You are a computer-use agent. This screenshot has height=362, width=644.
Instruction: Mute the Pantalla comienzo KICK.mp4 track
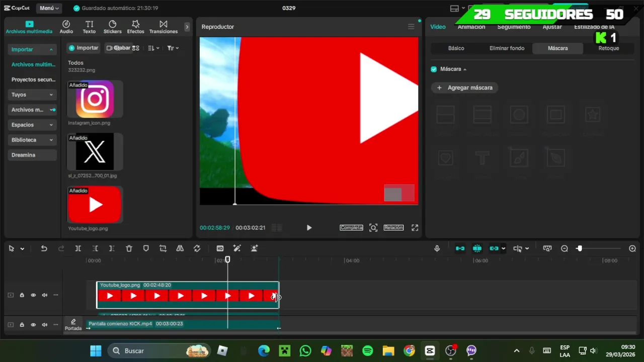tap(44, 325)
